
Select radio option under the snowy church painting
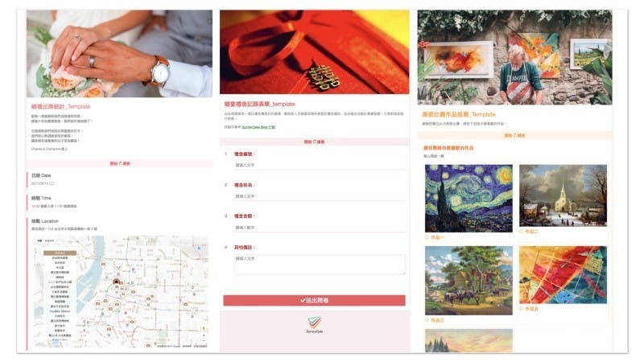pyautogui.click(x=521, y=232)
